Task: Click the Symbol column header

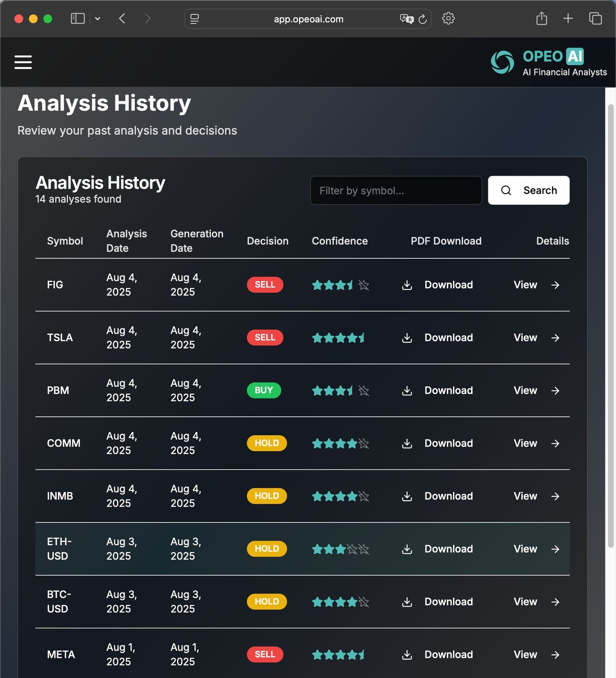Action: point(65,241)
